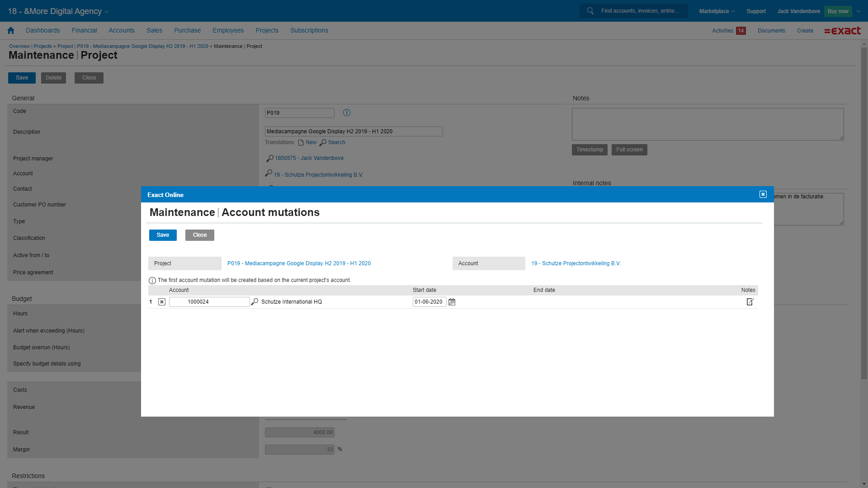Open calendar picker for start date
The height and width of the screenshot is (488, 868).
click(x=452, y=302)
